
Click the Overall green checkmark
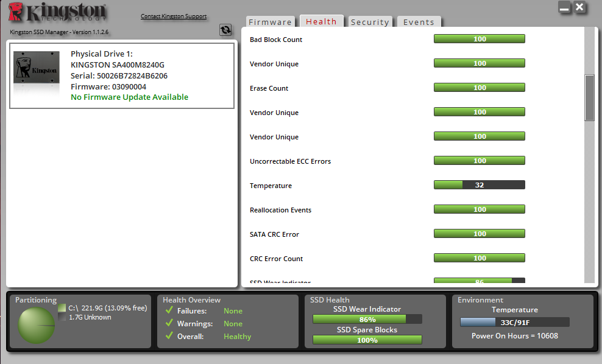click(169, 335)
